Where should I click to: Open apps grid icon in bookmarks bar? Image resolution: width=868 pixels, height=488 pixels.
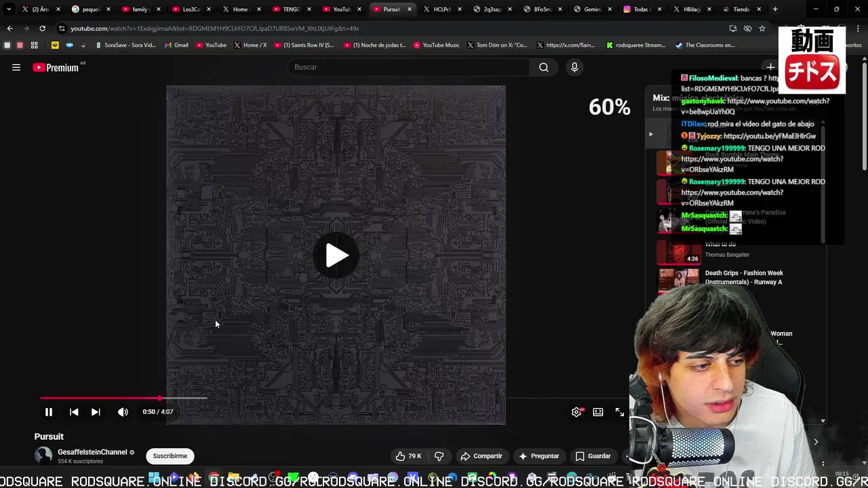[34, 45]
